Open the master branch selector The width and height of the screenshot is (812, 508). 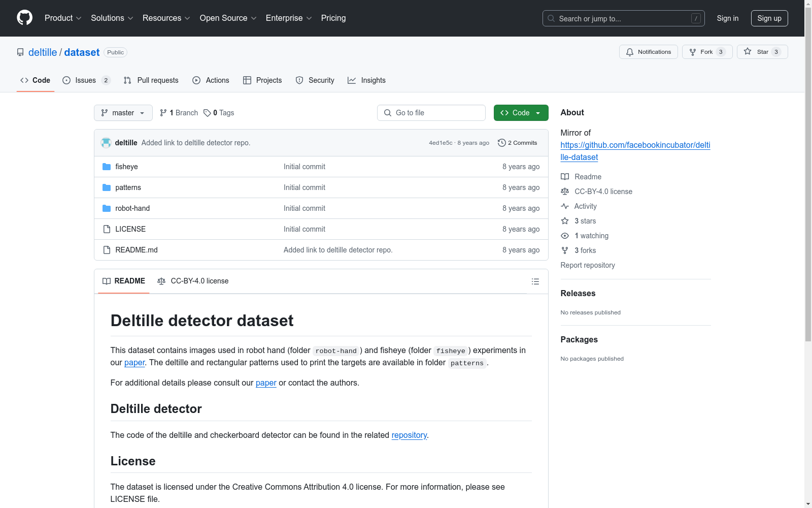coord(123,113)
